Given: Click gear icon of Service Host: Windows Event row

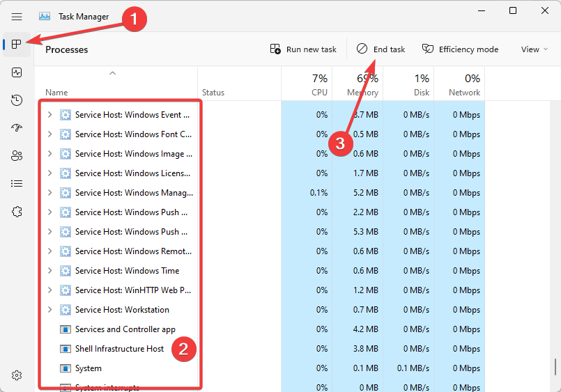Looking at the screenshot, I should coord(65,115).
